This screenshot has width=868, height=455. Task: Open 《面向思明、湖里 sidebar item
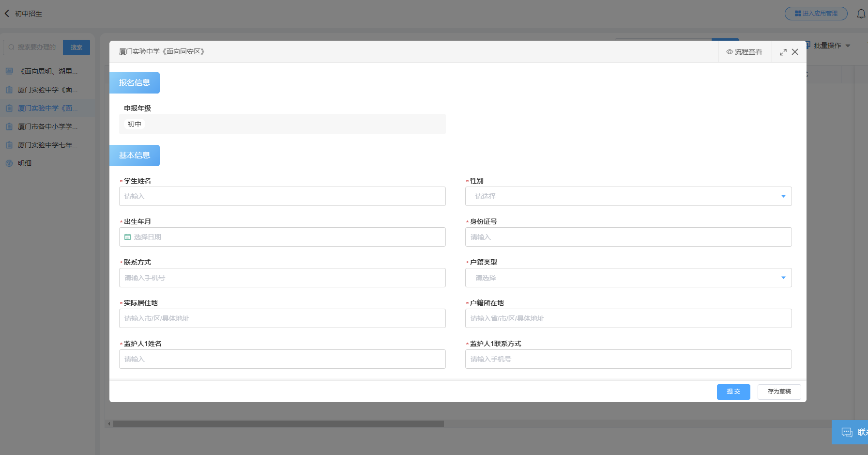[x=47, y=71]
